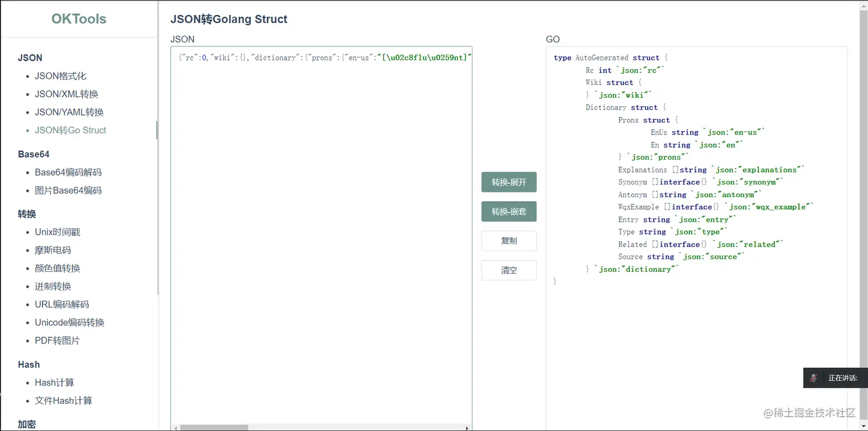The height and width of the screenshot is (431, 868).
Task: Click the Entry string json:"entry" line
Action: (x=677, y=220)
